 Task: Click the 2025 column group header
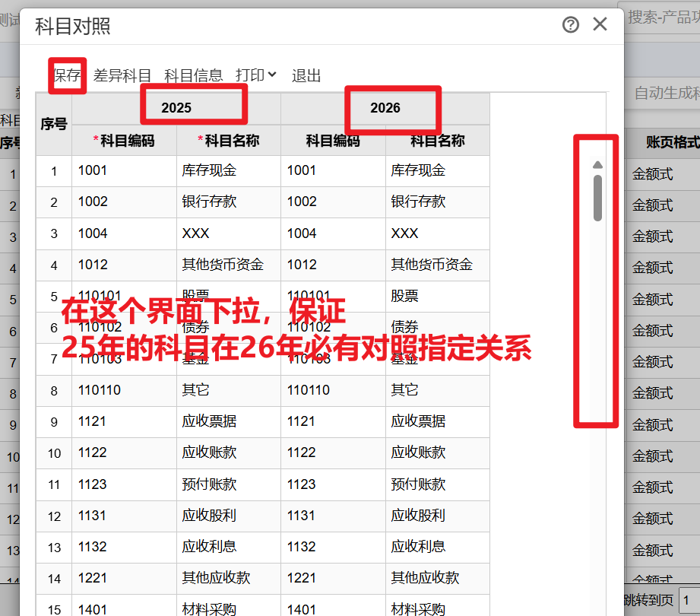pos(176,108)
